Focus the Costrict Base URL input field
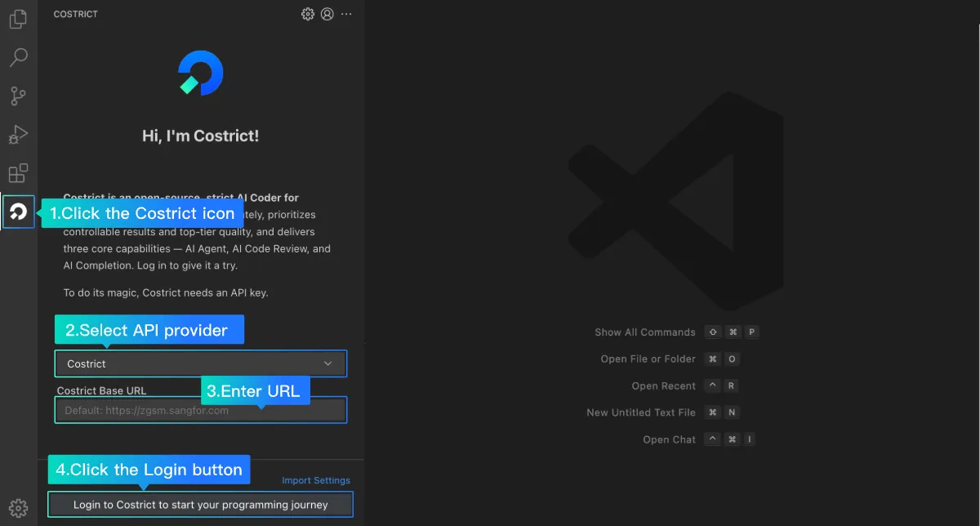The height and width of the screenshot is (526, 980). coord(201,410)
